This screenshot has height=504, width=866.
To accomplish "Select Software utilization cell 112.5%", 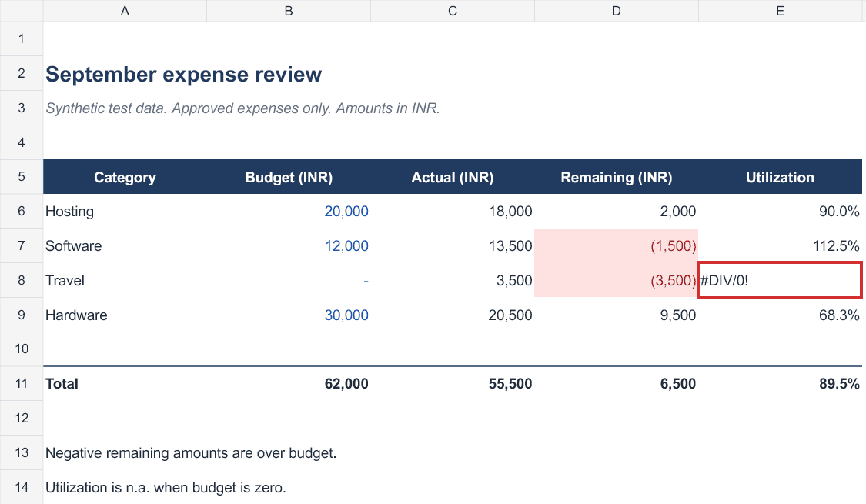I will tap(780, 245).
